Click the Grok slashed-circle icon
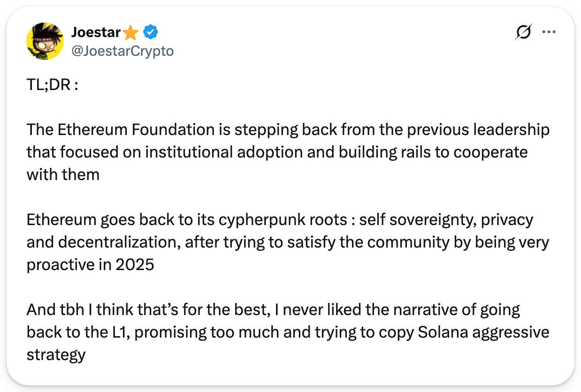Viewport: 581px width, 392px height. coord(523,32)
